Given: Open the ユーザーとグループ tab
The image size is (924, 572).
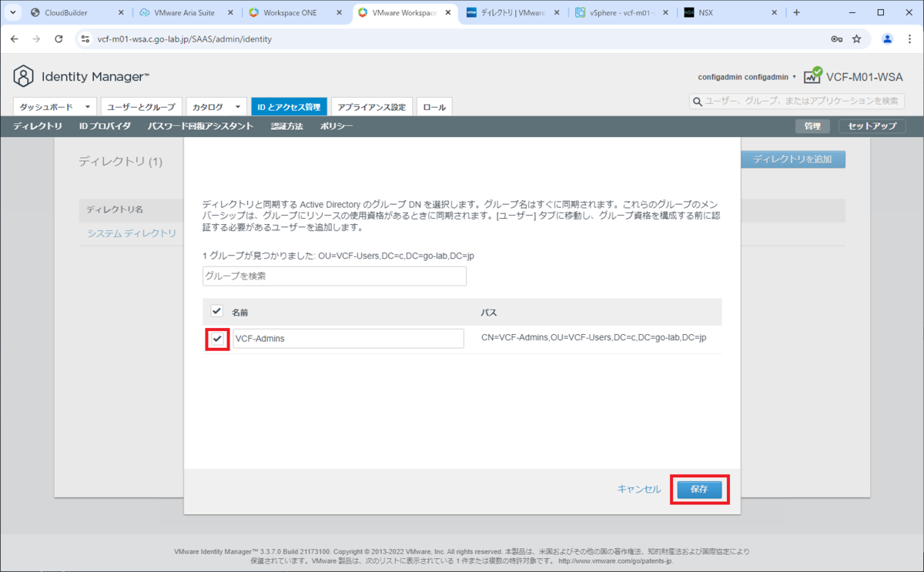Looking at the screenshot, I should (141, 107).
